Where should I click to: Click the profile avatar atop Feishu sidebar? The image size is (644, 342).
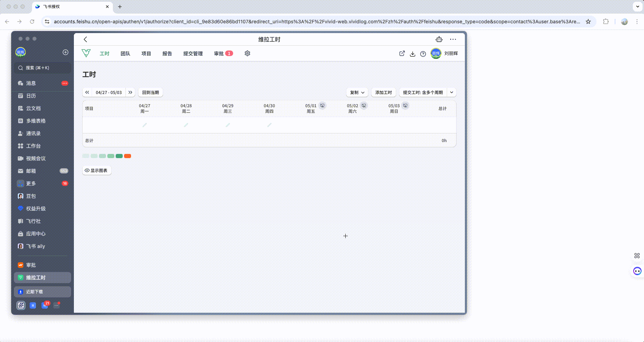21,52
